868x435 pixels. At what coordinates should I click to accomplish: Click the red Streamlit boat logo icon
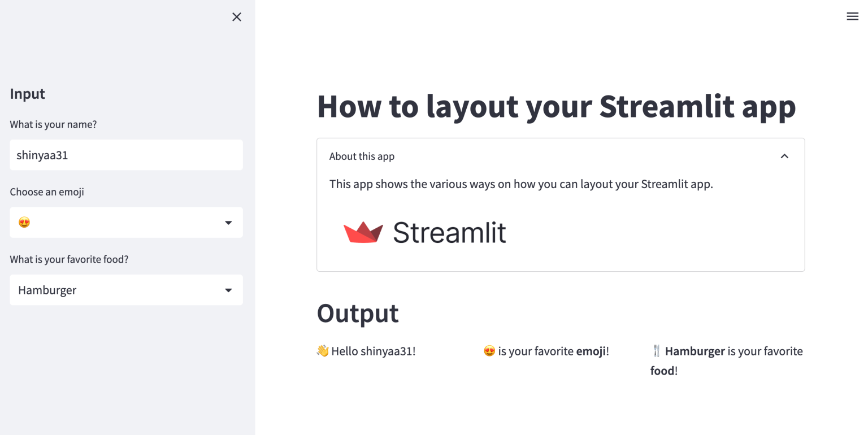pyautogui.click(x=363, y=232)
